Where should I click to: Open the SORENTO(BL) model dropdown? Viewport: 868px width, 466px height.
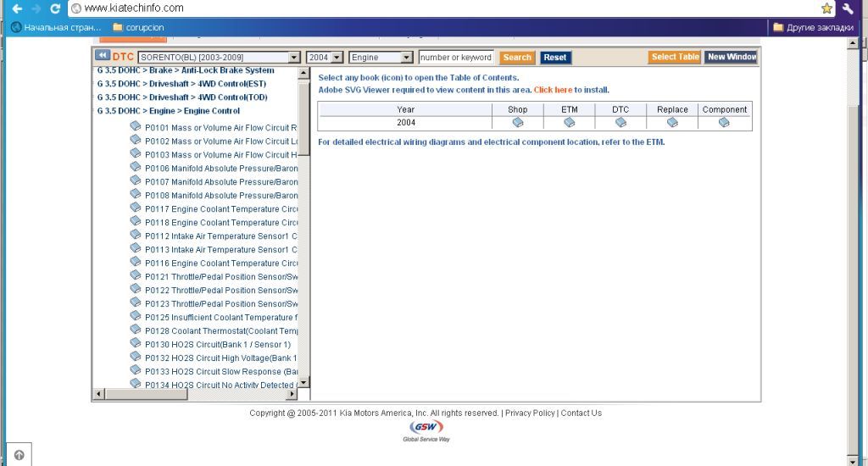[219, 58]
